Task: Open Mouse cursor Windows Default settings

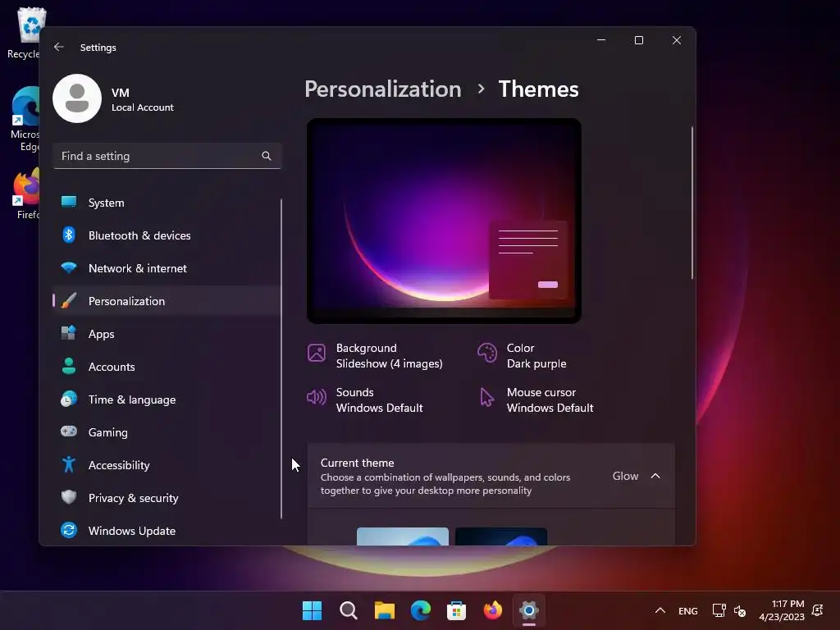Action: coord(536,400)
